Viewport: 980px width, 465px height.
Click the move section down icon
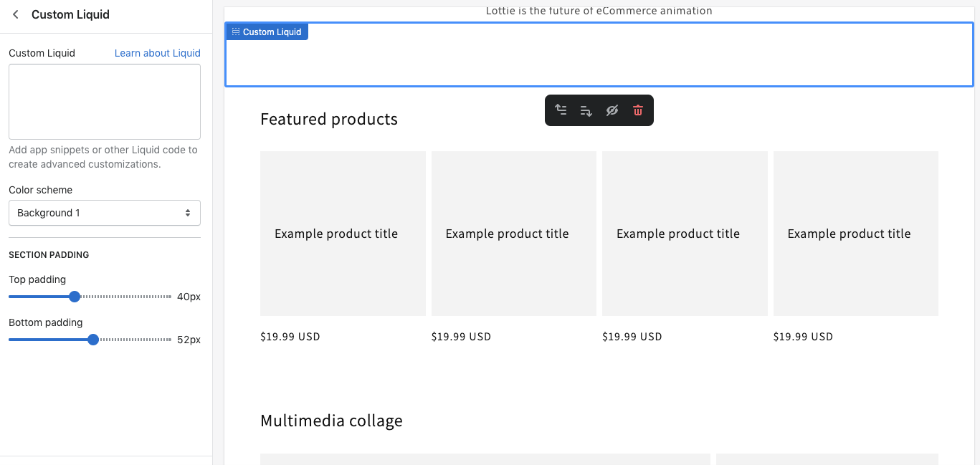(586, 110)
